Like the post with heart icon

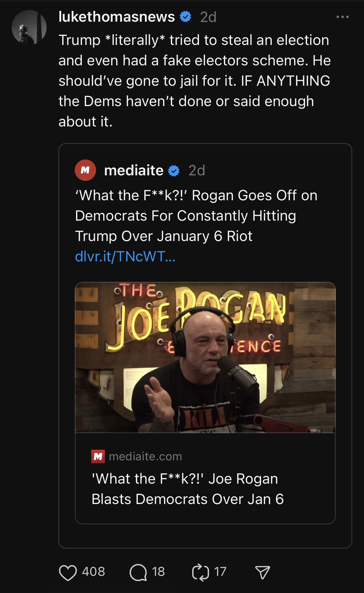(x=68, y=572)
